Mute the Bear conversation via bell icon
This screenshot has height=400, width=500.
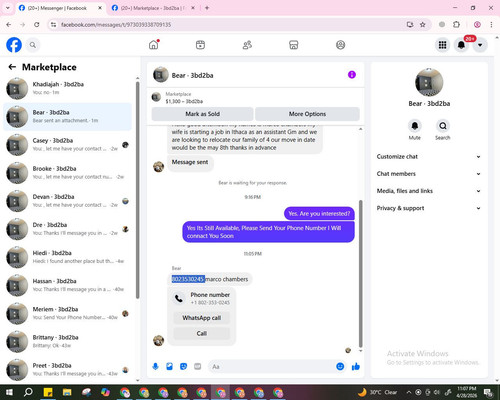click(x=415, y=126)
